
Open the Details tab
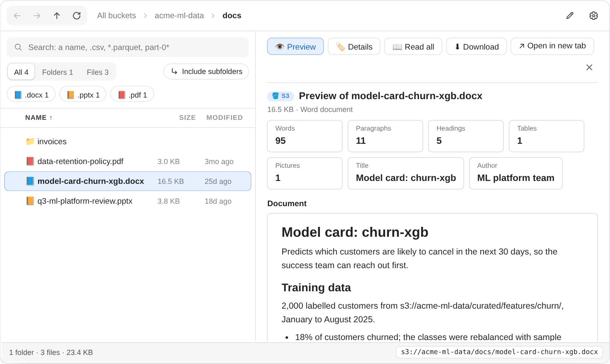coord(354,47)
